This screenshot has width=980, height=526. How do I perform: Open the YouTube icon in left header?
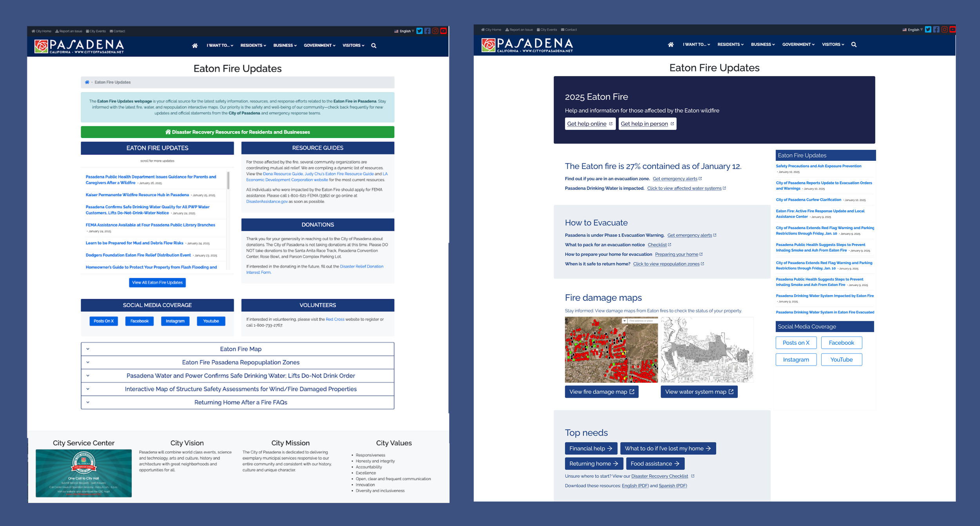443,31
